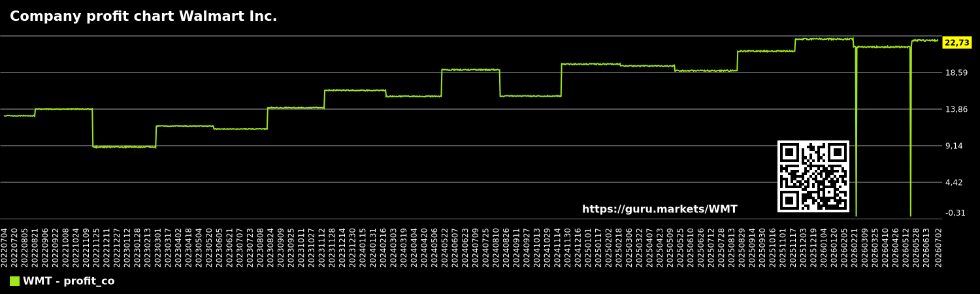This screenshot has width=980, height=294.
Task: Click the -0,31 y-axis label
Action: 955,213
